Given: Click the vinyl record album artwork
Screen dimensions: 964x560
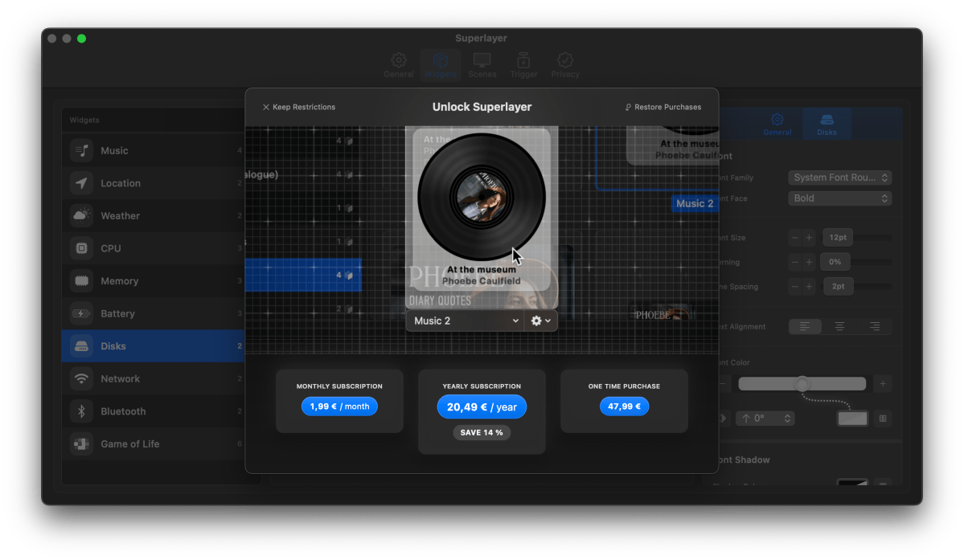Looking at the screenshot, I should pyautogui.click(x=482, y=197).
